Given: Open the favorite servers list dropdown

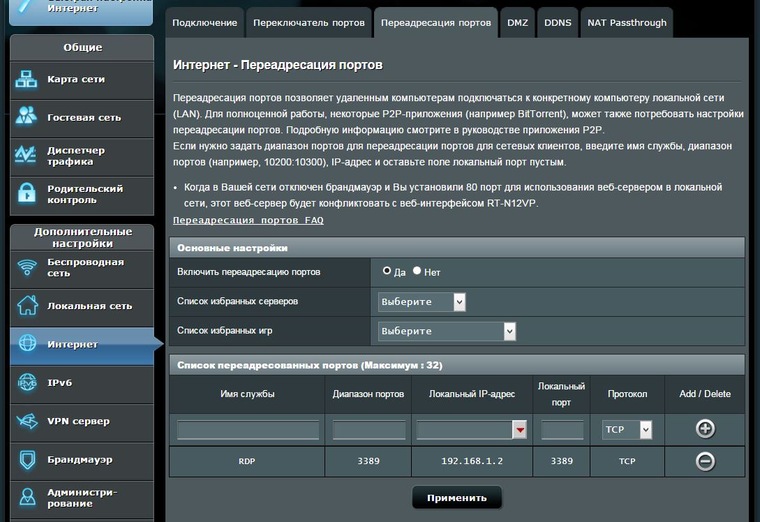Looking at the screenshot, I should (422, 302).
